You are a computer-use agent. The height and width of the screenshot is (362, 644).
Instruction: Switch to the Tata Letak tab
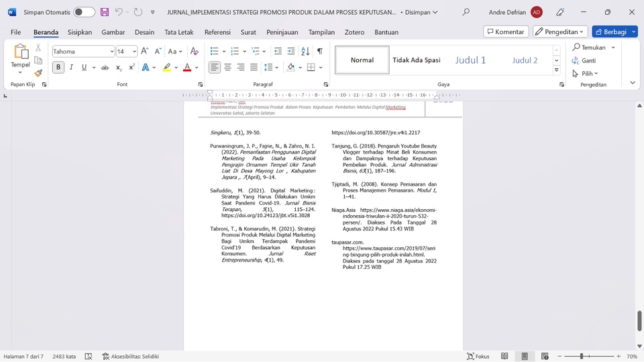point(178,32)
